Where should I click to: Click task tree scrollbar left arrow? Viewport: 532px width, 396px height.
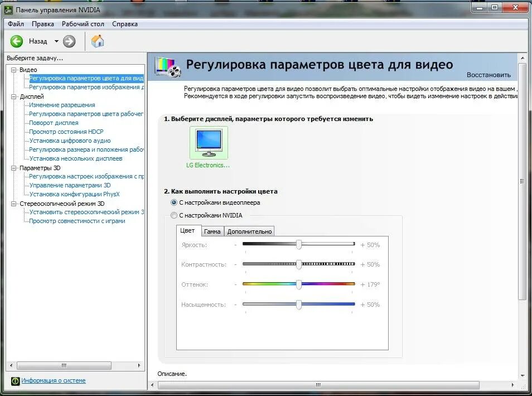tap(11, 365)
